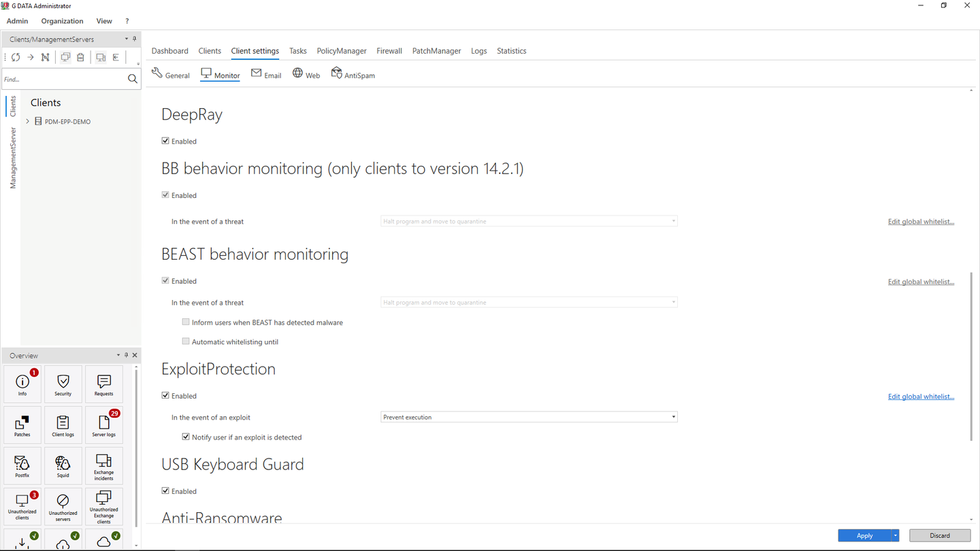
Task: Toggle DeepRay Enabled checkbox
Action: pos(165,141)
